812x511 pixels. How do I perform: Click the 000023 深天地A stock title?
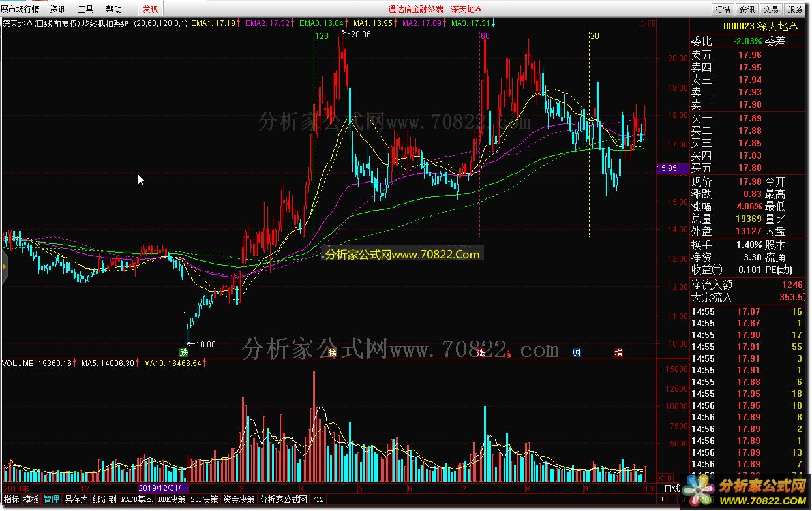760,27
